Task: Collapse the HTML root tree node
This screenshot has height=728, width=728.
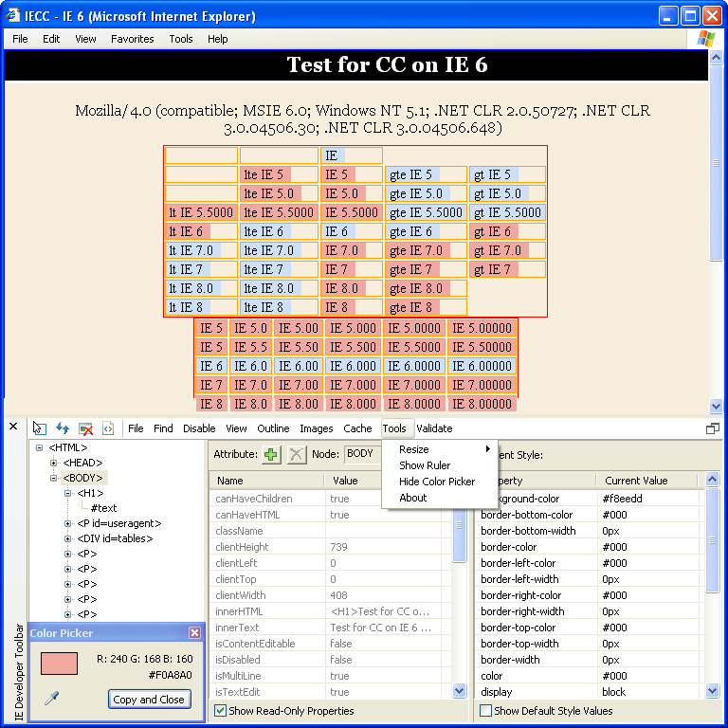Action: (x=39, y=447)
